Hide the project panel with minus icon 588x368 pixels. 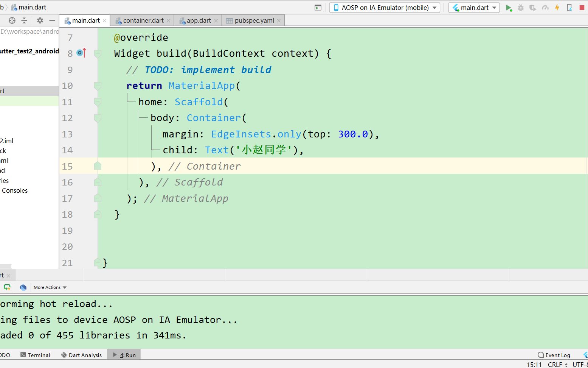[52, 20]
